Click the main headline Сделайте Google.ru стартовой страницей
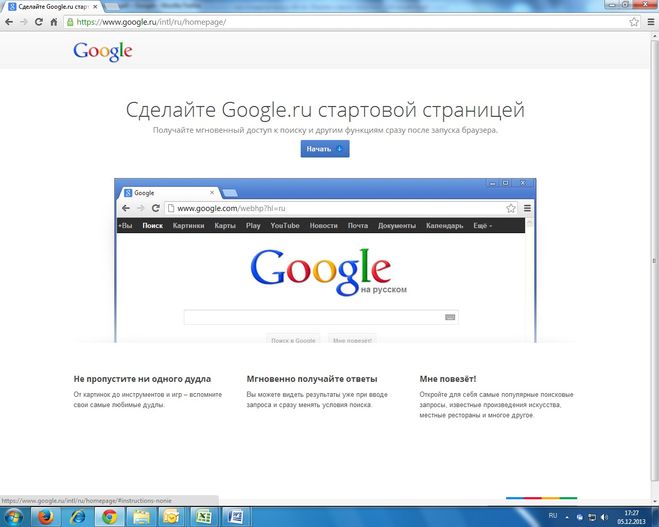The width and height of the screenshot is (659, 527). pos(325,109)
